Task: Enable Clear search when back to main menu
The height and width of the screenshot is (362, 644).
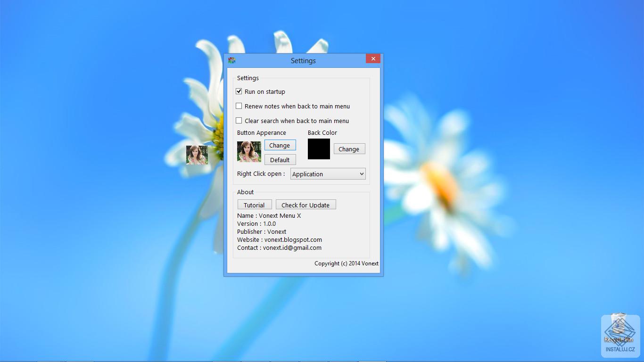Action: pyautogui.click(x=239, y=121)
